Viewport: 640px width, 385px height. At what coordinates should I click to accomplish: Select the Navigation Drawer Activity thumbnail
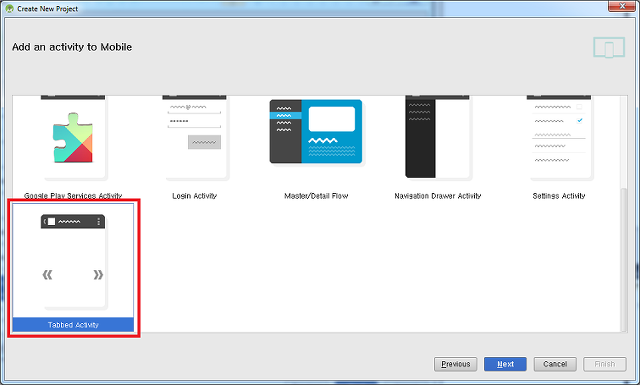[x=438, y=138]
